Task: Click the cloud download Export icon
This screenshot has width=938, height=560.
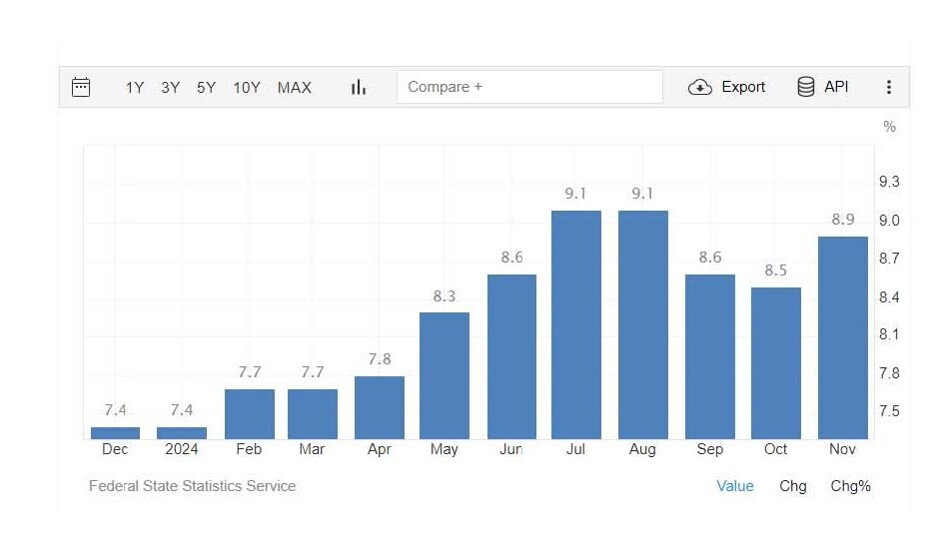Action: tap(699, 87)
